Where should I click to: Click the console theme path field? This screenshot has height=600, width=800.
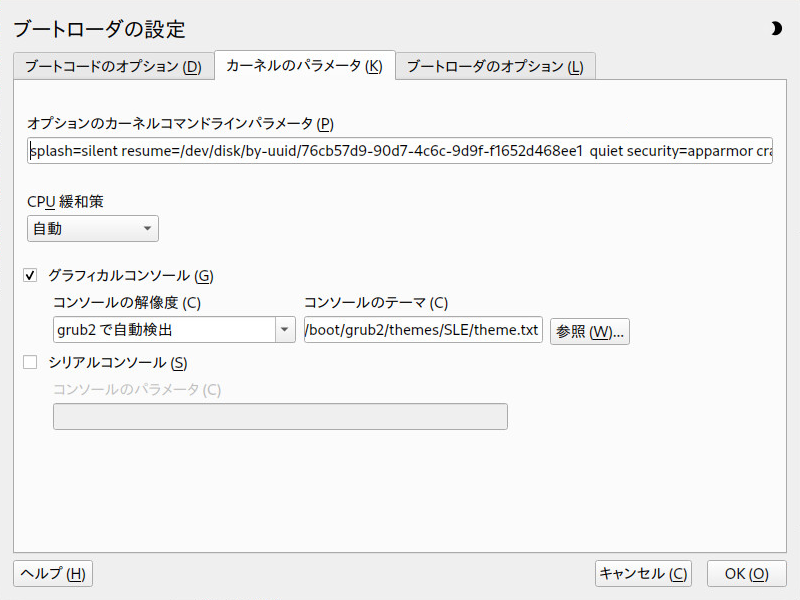(x=423, y=330)
